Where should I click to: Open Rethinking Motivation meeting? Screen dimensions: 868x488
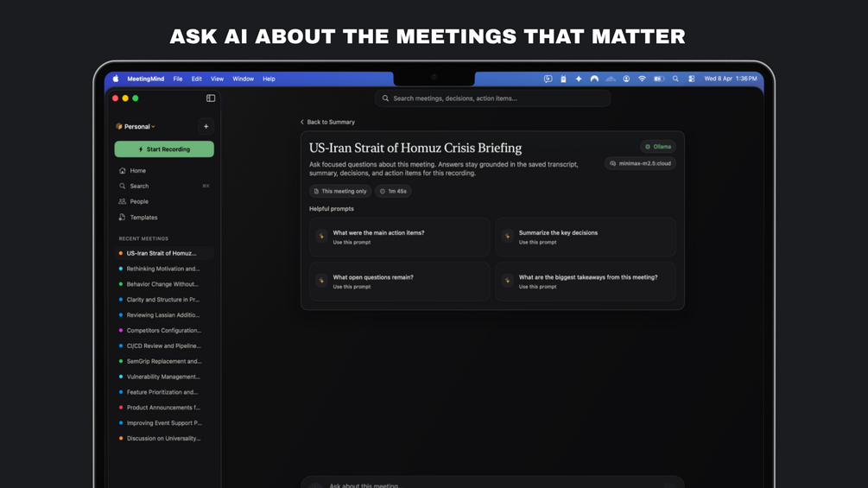tap(164, 269)
